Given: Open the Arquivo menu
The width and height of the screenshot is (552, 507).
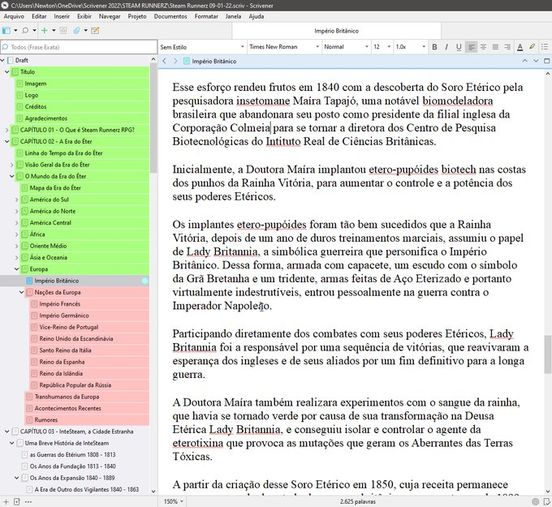Looking at the screenshot, I should click(14, 16).
